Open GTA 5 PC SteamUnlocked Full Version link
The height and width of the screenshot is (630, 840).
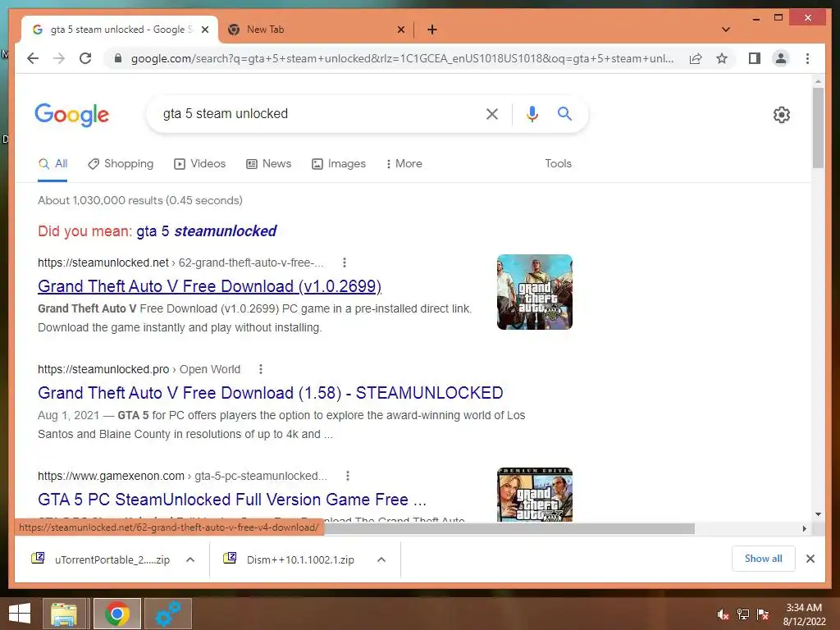click(x=232, y=500)
